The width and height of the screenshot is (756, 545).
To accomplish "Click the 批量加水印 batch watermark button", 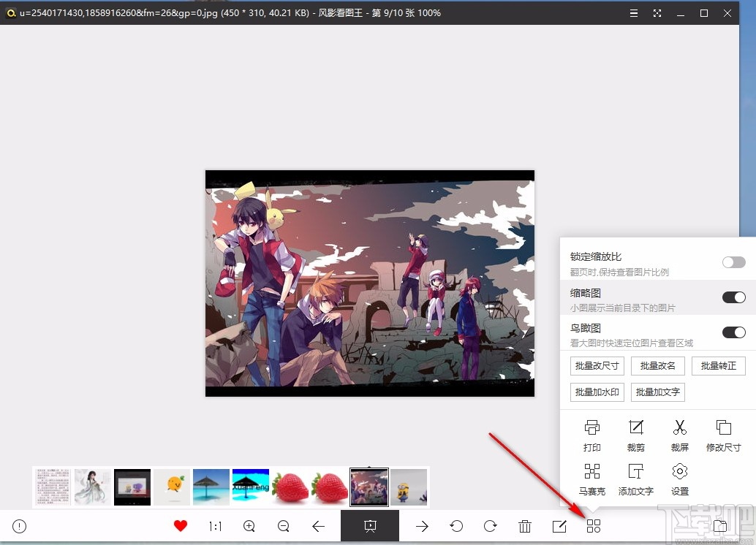I will coord(597,392).
